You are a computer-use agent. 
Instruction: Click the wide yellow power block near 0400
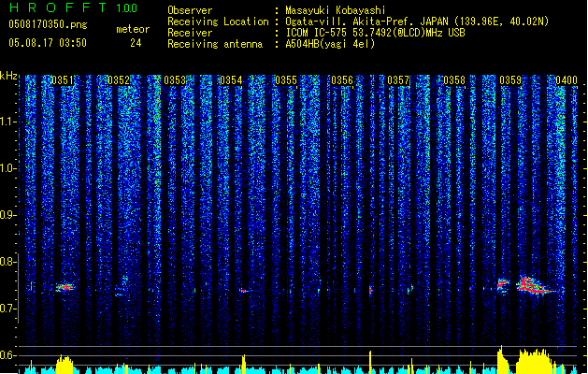(535, 362)
